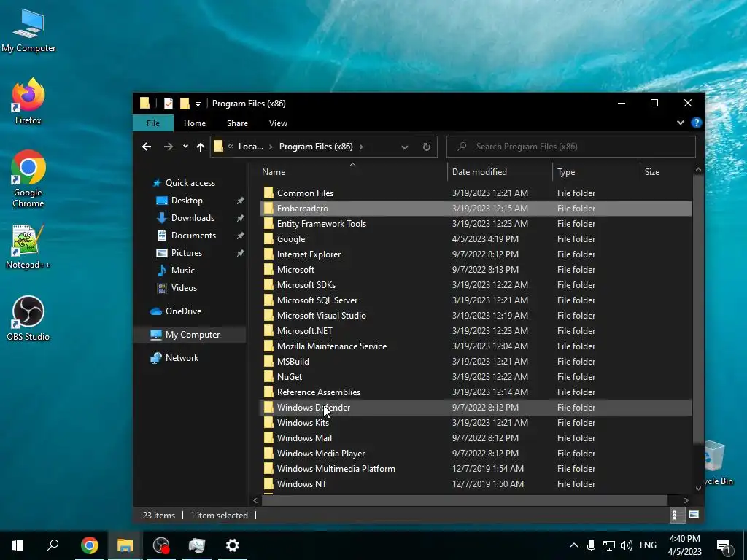
Task: Open File Explorer help question mark
Action: coord(696,122)
